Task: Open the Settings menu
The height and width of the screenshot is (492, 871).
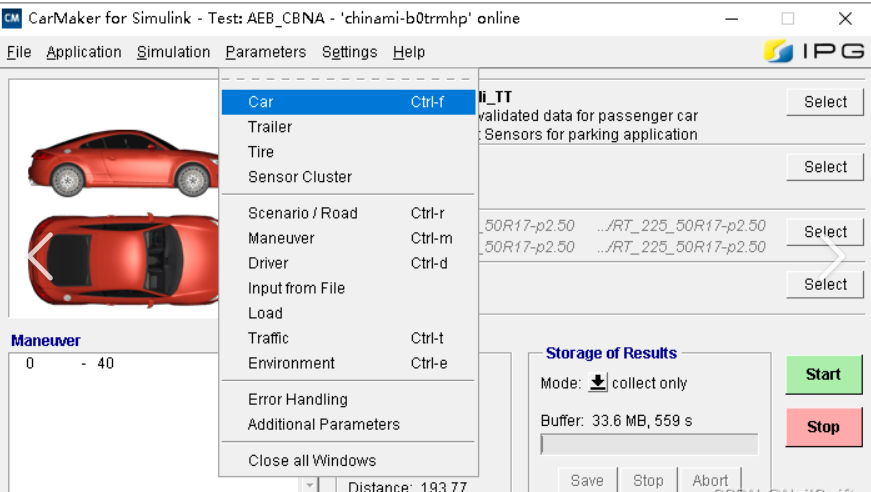Action: pos(349,52)
